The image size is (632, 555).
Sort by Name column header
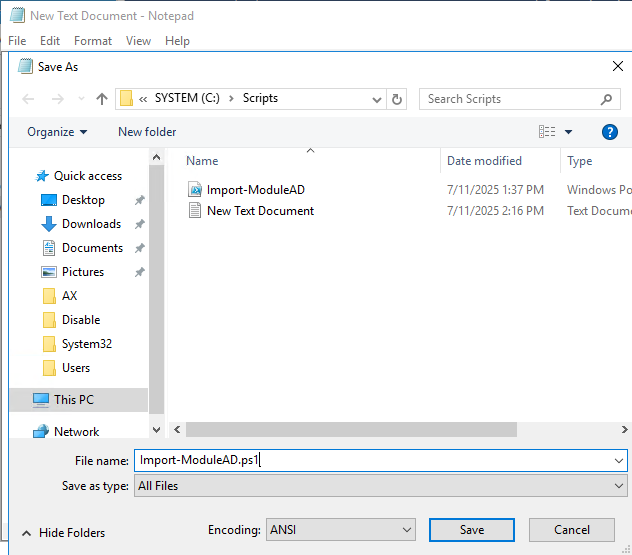202,161
